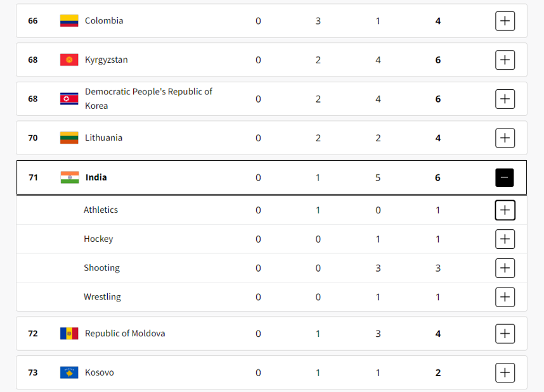The height and width of the screenshot is (392, 544).
Task: Expand Wrestling discipline details
Action: [505, 297]
